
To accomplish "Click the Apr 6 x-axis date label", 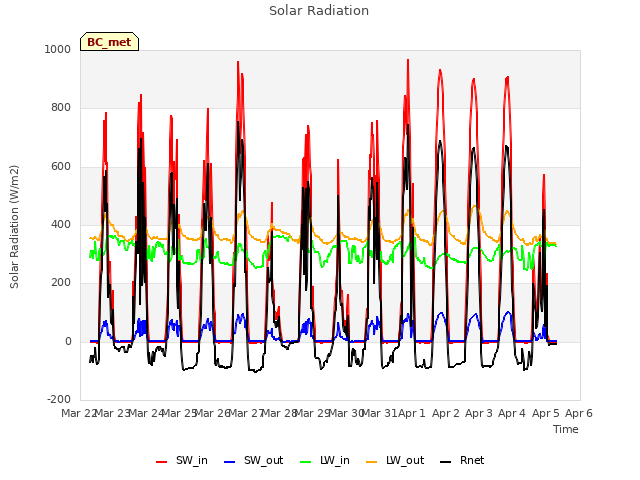I will pos(579,413).
